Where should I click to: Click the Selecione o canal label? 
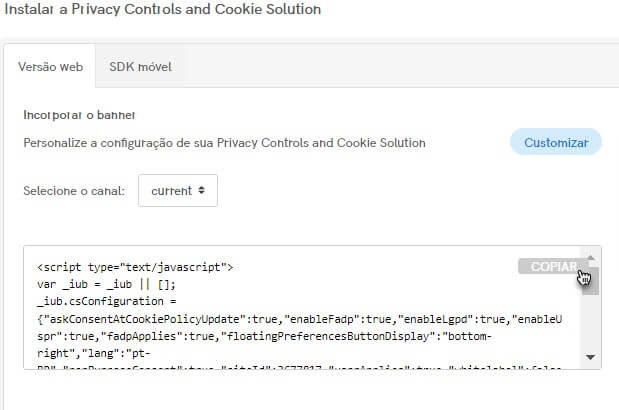74,191
